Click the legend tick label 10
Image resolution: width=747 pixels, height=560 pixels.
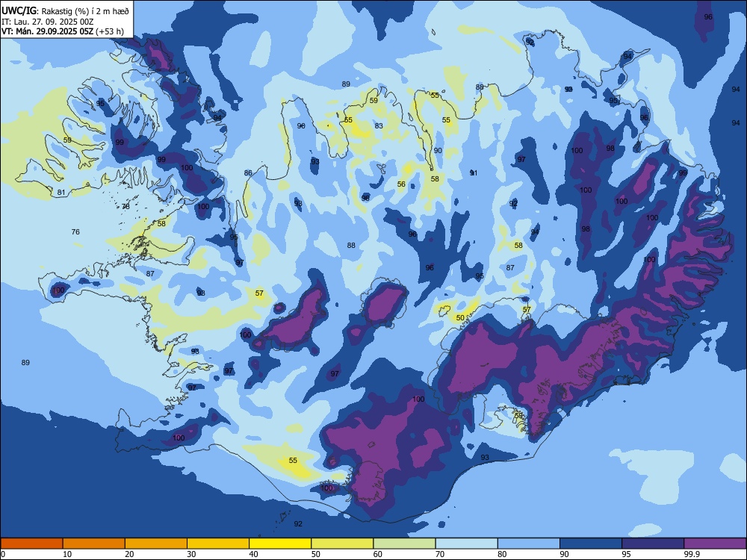pyautogui.click(x=67, y=554)
